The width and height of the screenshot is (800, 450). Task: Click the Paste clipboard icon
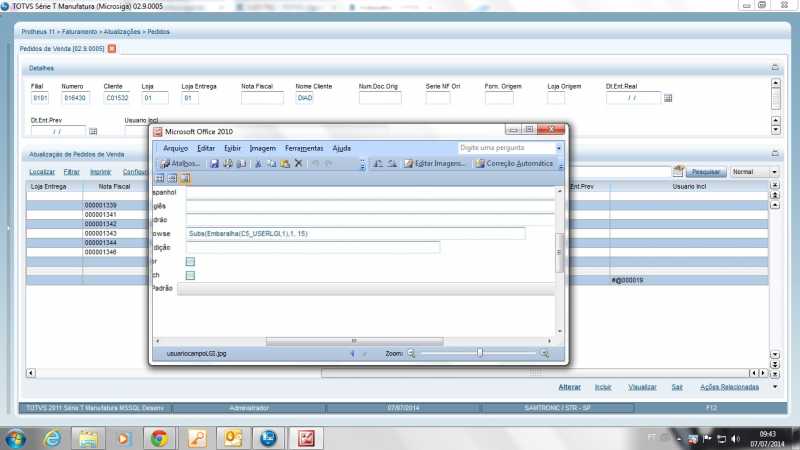coord(285,164)
